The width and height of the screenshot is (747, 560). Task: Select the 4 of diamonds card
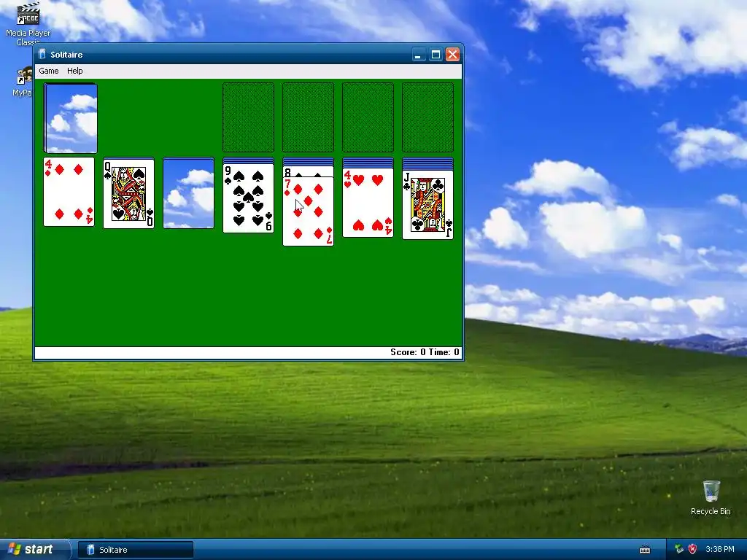[x=69, y=192]
